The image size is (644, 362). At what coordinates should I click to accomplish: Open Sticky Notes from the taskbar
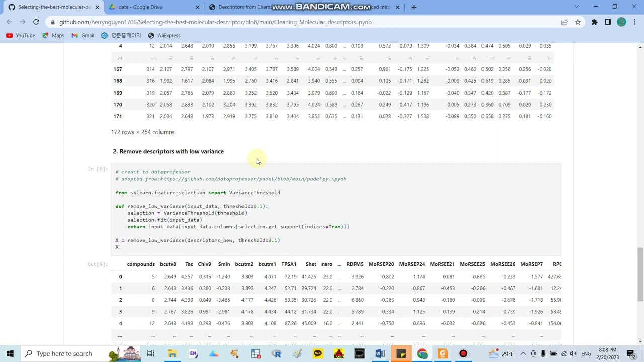coord(401,354)
